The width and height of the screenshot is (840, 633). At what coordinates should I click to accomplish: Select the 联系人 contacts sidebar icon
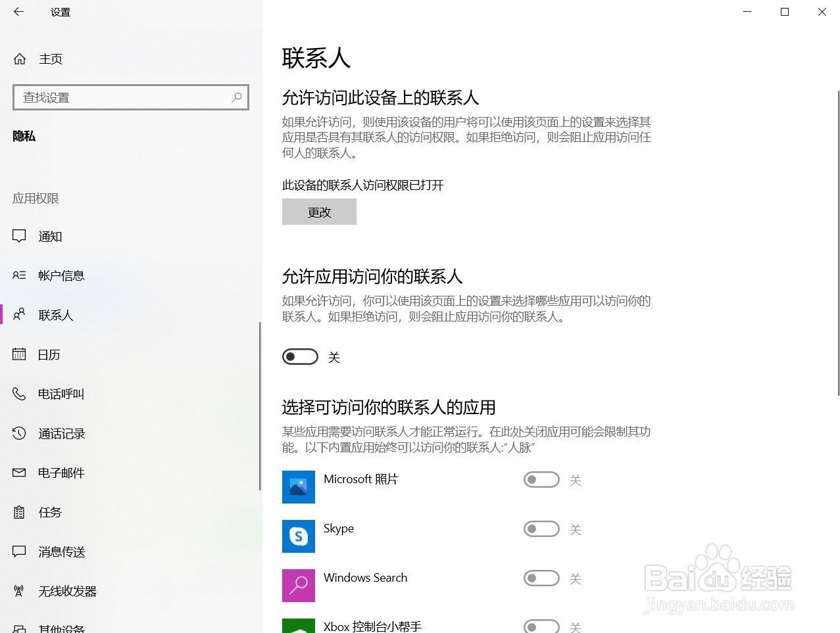pos(20,315)
